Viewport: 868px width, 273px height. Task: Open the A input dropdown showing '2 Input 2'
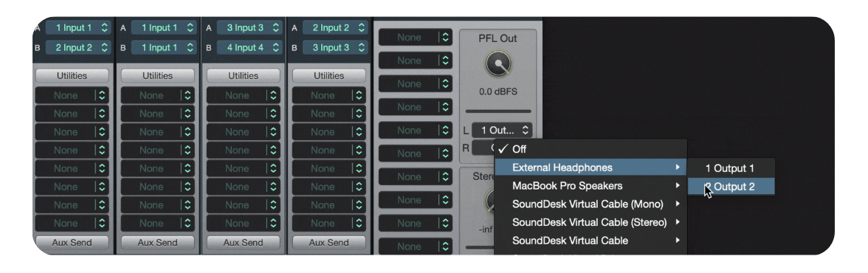click(x=335, y=28)
